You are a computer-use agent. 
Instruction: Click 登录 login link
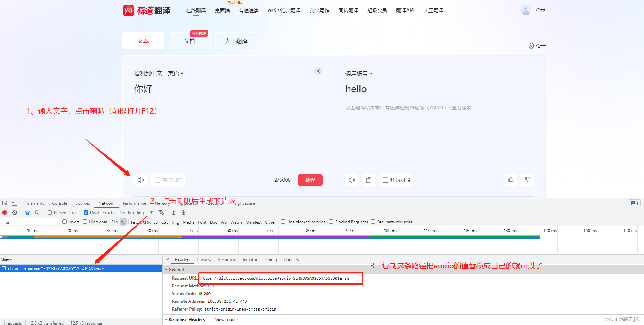click(x=540, y=10)
